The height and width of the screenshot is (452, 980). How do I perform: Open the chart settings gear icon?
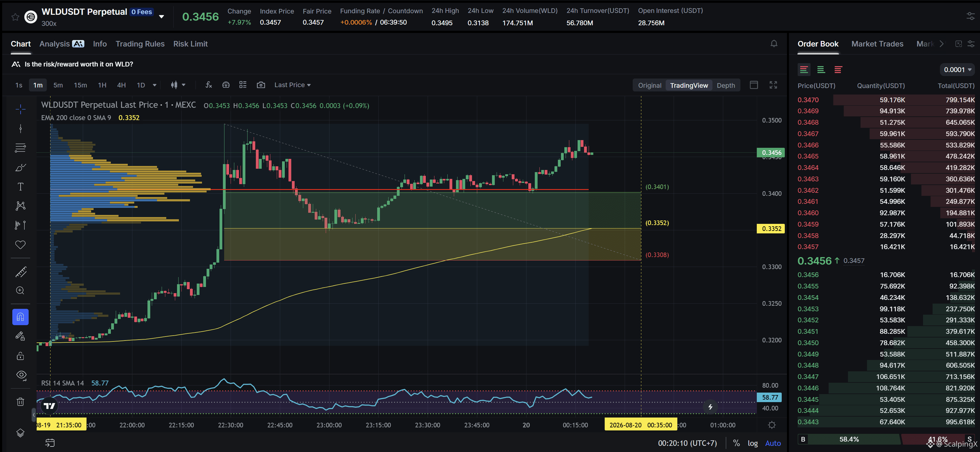(x=772, y=425)
